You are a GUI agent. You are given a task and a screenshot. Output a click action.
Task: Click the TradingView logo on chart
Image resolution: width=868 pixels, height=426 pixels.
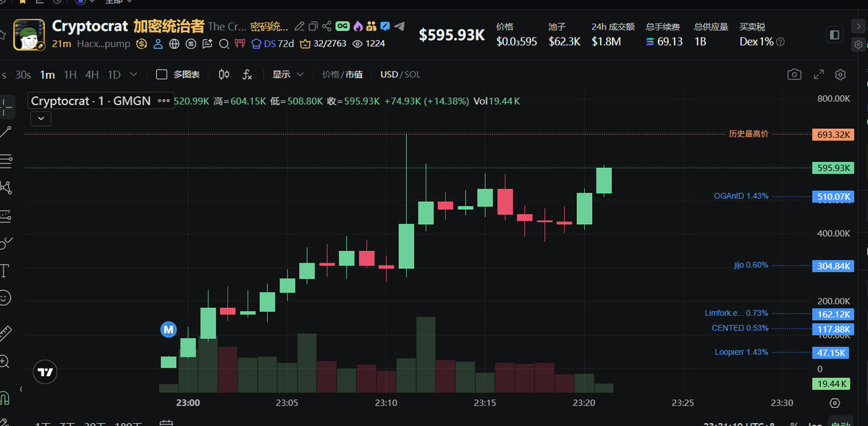(46, 372)
